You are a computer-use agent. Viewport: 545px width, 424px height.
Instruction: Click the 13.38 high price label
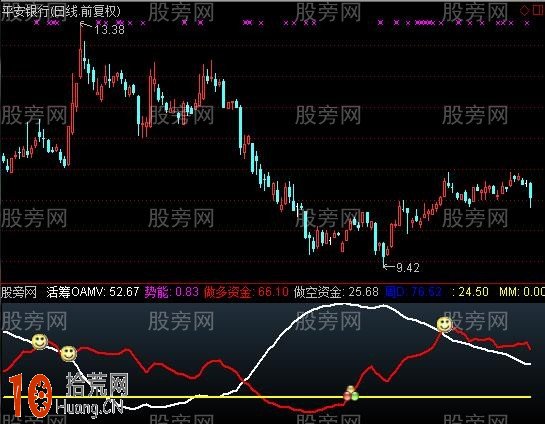coord(109,30)
